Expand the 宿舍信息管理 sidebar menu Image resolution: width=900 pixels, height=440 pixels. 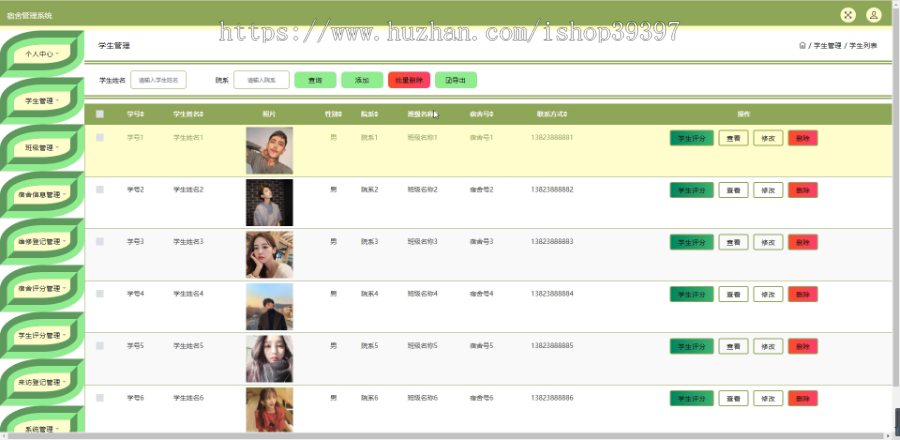[42, 194]
